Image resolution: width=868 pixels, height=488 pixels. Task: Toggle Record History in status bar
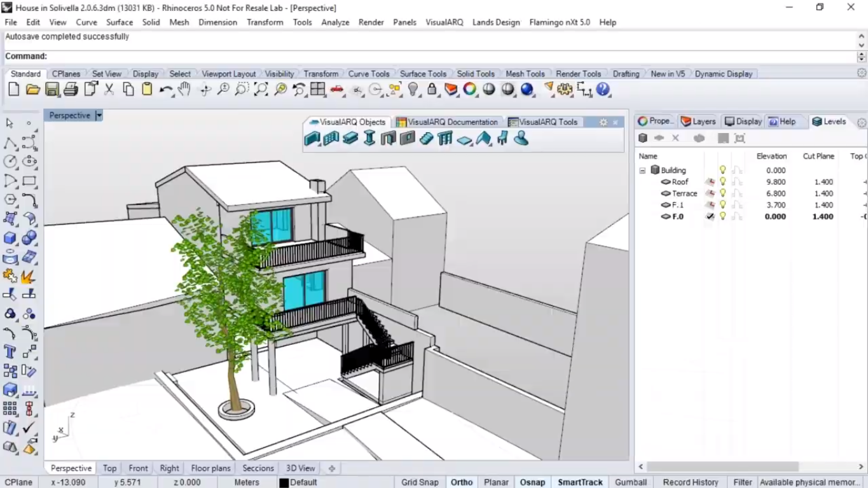691,482
